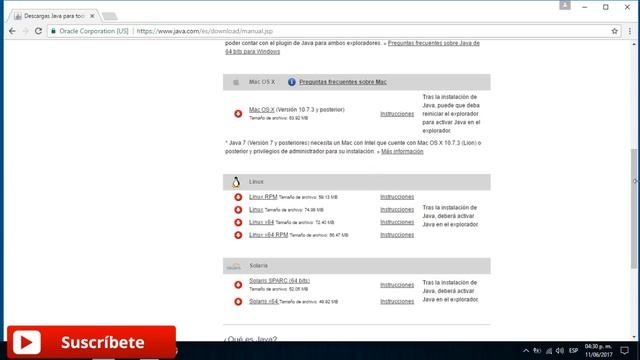Image resolution: width=640 pixels, height=360 pixels.
Task: Open Instrucciones for Linux RPM
Action: click(x=397, y=197)
